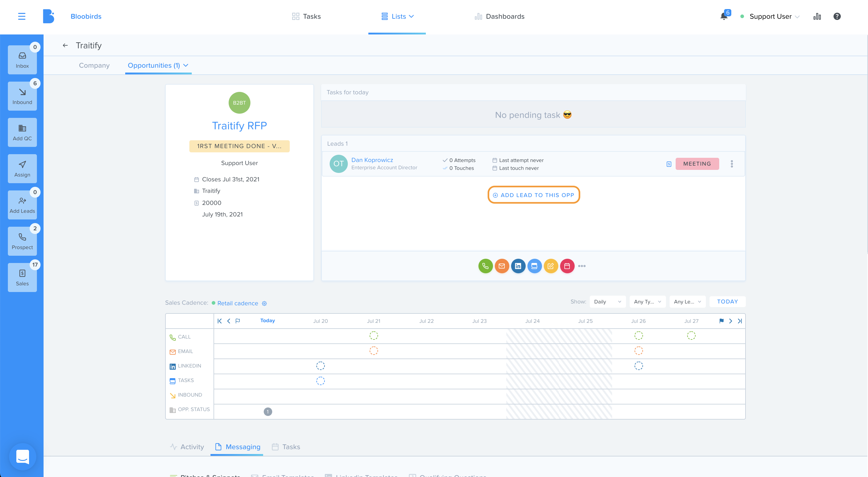
Task: Switch to the Company tab
Action: click(x=94, y=65)
